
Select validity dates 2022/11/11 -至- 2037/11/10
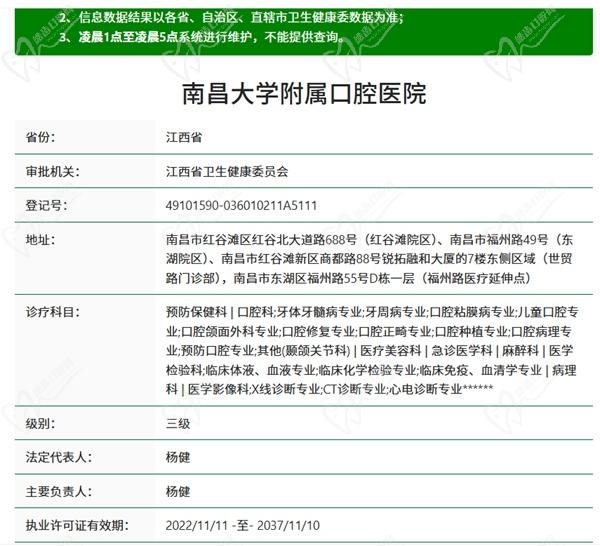(x=243, y=526)
